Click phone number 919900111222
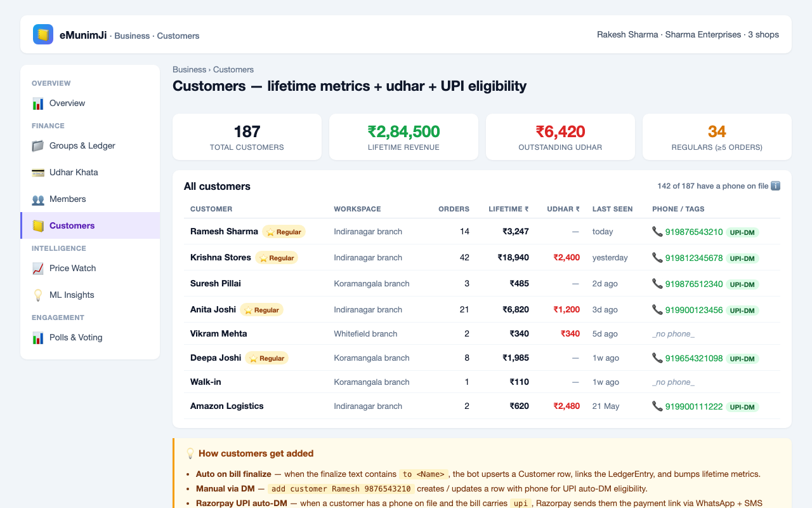The height and width of the screenshot is (508, 812). (x=694, y=406)
